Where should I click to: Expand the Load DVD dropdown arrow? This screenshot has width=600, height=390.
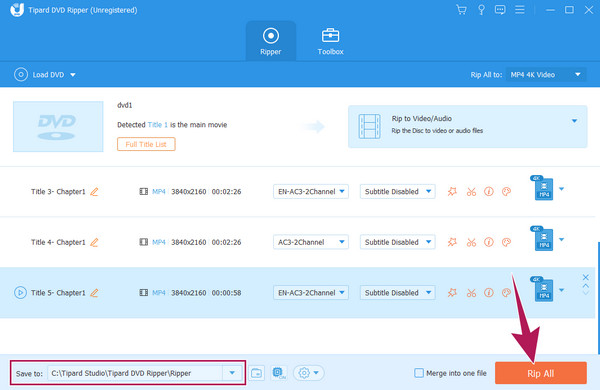click(x=73, y=75)
